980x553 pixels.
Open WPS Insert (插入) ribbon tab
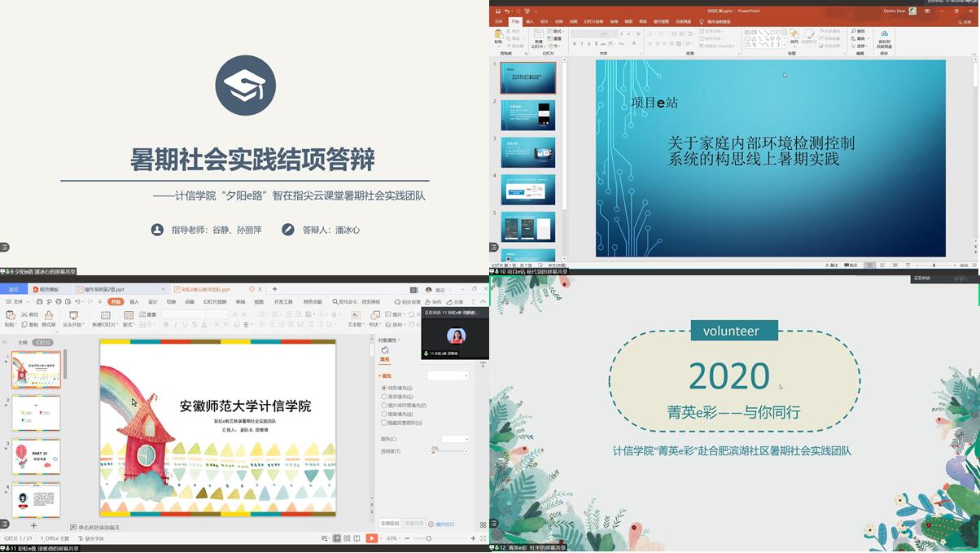pos(134,301)
